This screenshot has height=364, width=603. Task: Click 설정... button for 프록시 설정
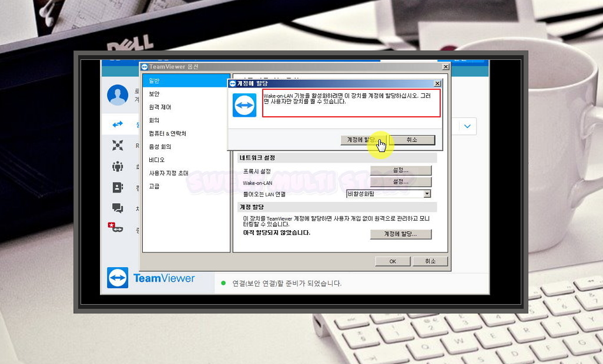click(x=401, y=170)
